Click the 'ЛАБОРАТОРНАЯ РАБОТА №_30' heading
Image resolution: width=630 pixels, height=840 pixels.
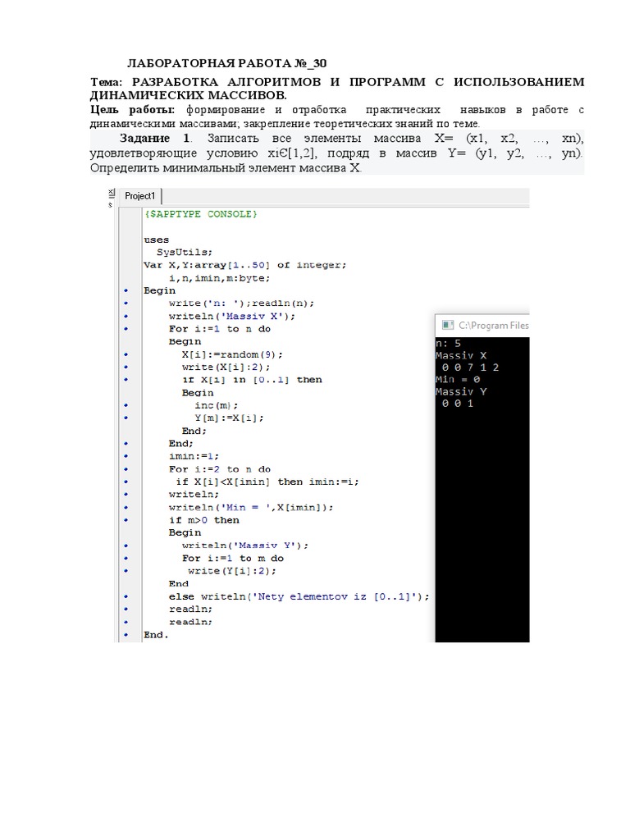click(227, 63)
